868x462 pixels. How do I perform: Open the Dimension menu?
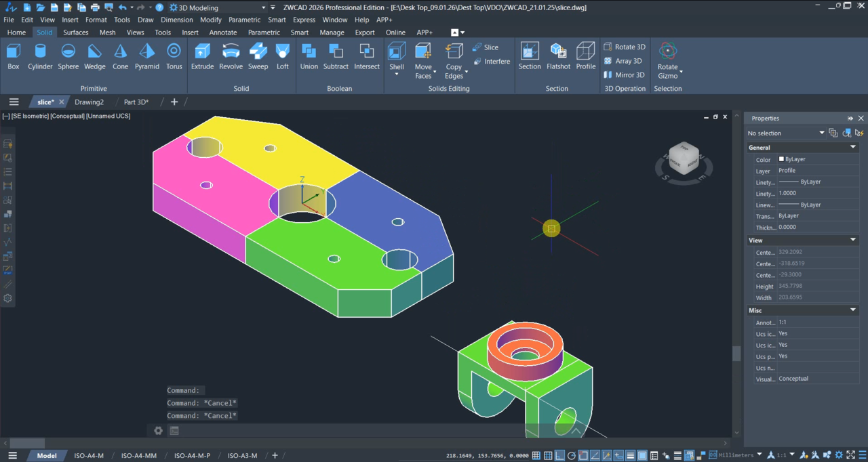pyautogui.click(x=176, y=20)
